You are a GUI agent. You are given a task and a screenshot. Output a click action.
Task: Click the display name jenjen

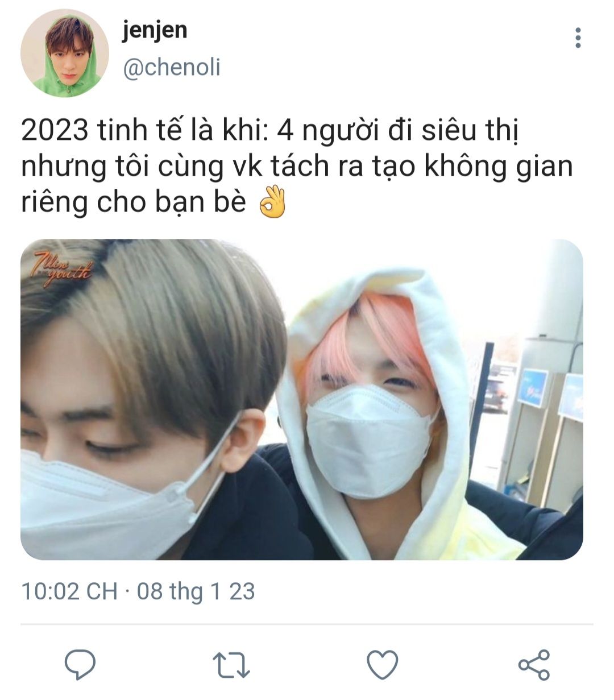pyautogui.click(x=155, y=29)
